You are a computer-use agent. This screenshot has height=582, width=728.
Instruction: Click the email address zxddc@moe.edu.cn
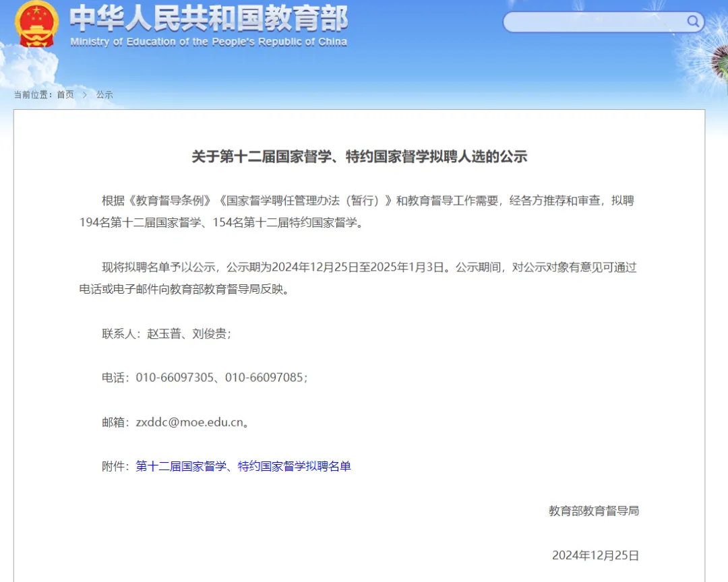189,422
